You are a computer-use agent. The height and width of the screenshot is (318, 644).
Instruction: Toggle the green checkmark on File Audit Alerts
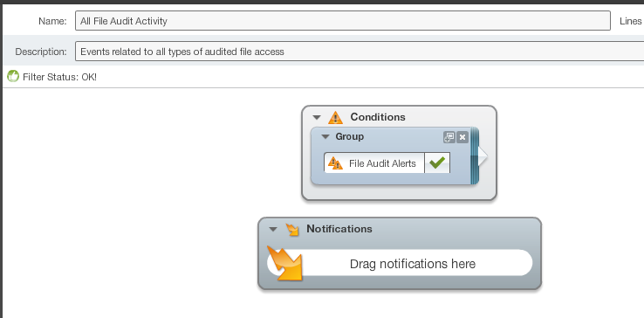pyautogui.click(x=437, y=163)
